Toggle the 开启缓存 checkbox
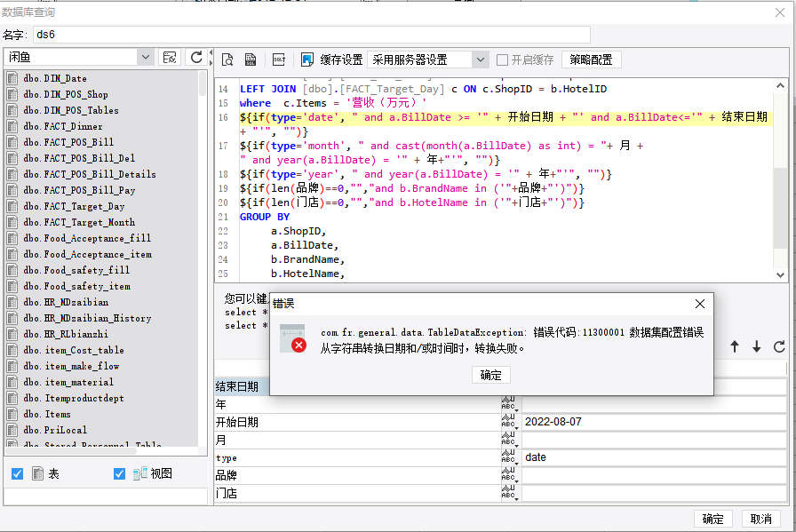This screenshot has height=532, width=796. 503,60
